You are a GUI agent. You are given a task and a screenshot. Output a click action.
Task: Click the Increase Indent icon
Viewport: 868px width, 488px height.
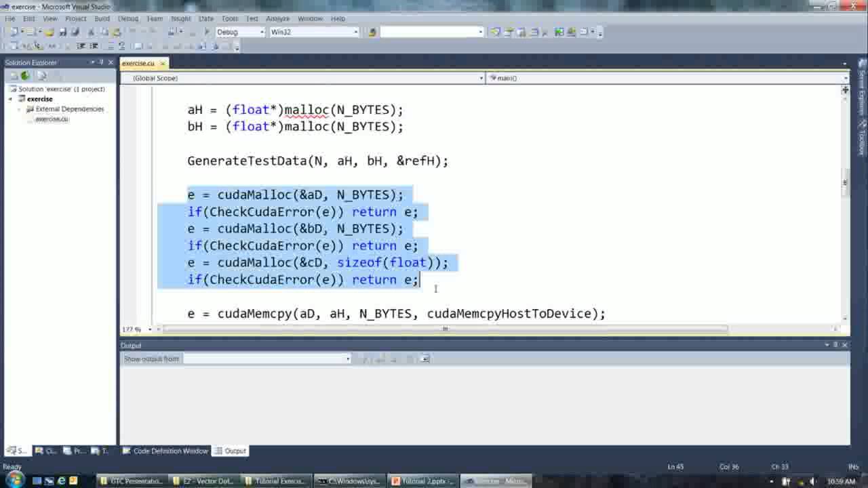pyautogui.click(x=94, y=46)
